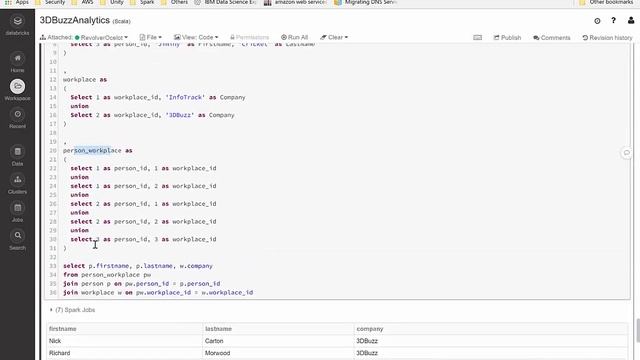Click the '3DBuzz' string on line 16
Image resolution: width=640 pixels, height=360 pixels.
tap(180, 115)
